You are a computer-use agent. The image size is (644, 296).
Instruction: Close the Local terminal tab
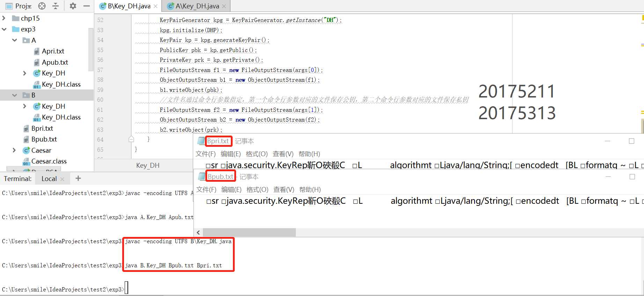[62, 179]
